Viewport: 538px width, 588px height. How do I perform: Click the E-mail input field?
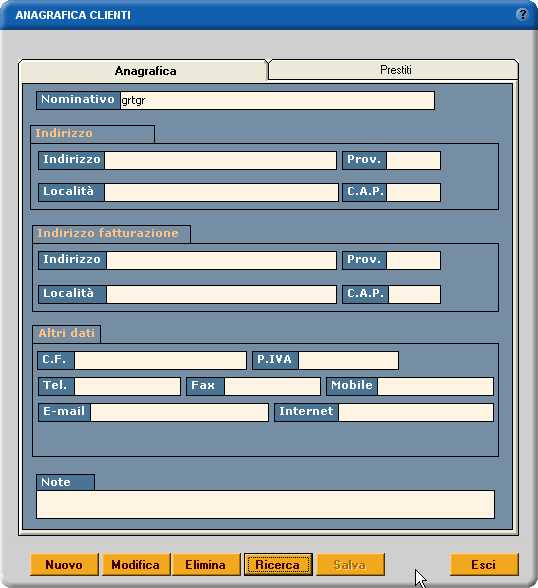[179, 412]
